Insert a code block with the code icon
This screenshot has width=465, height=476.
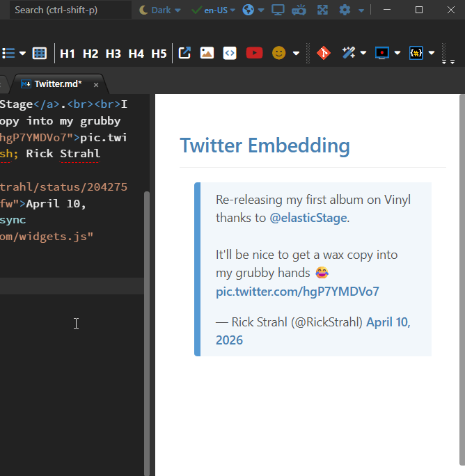tap(230, 53)
